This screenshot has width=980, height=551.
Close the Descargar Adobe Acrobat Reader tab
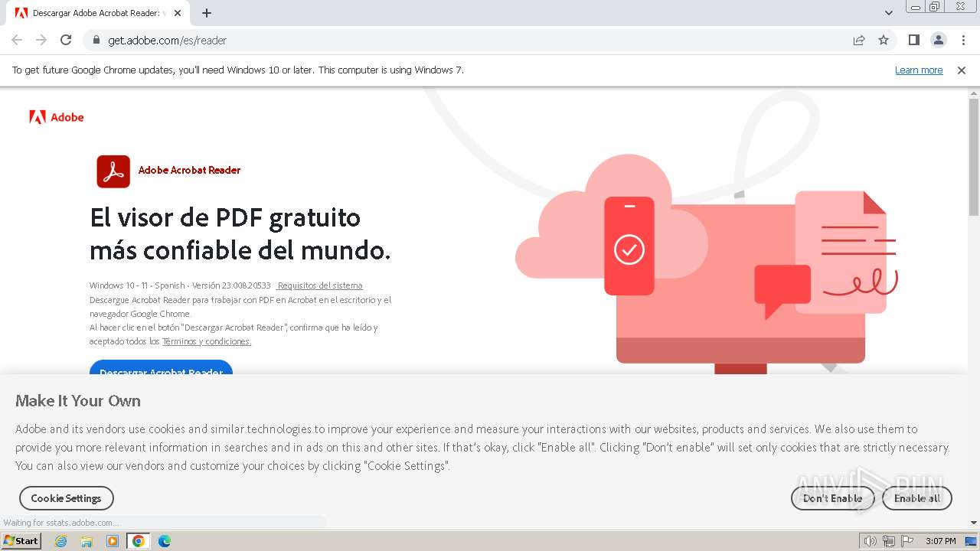(x=178, y=13)
